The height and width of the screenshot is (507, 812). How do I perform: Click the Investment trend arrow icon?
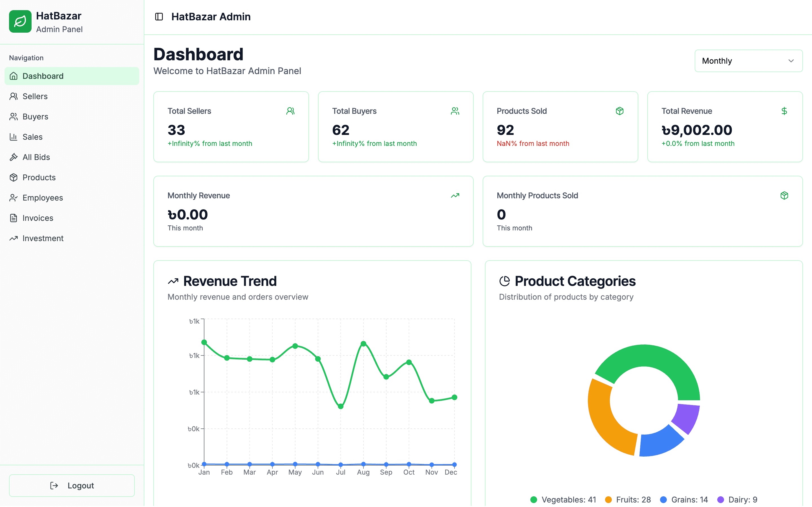coord(14,238)
